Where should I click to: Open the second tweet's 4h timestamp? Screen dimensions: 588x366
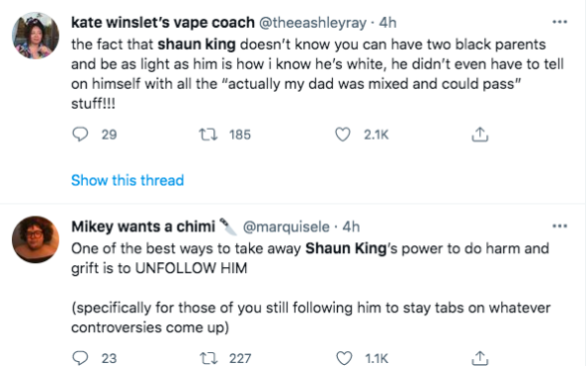click(x=351, y=227)
